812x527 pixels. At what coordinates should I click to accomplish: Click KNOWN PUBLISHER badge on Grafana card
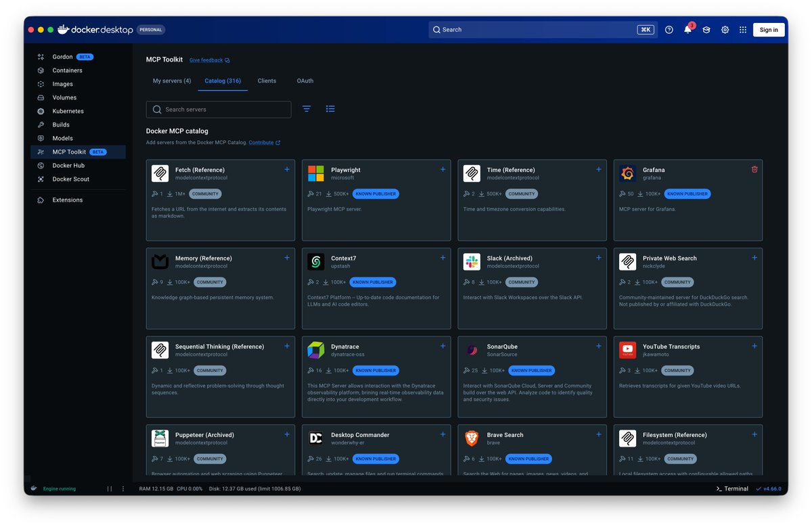[687, 194]
